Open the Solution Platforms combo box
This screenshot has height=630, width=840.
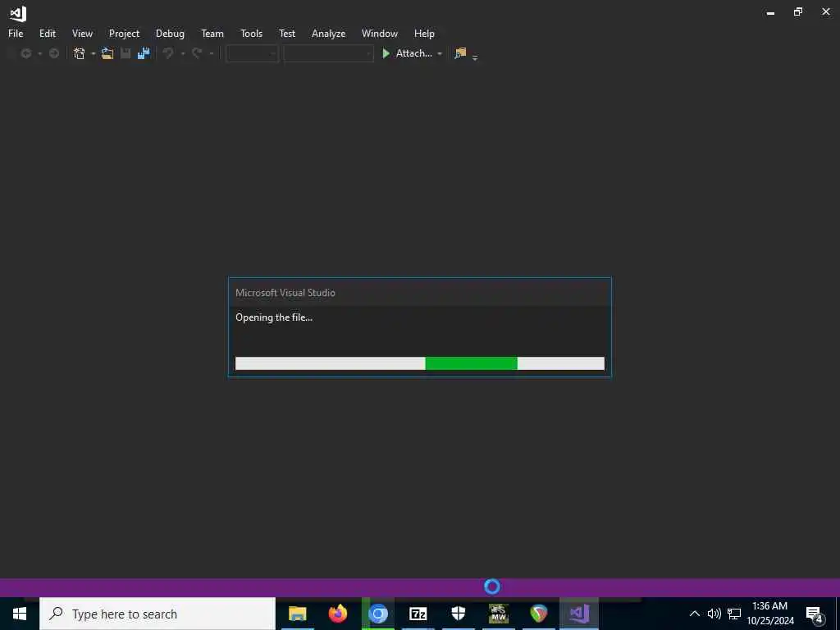(328, 53)
